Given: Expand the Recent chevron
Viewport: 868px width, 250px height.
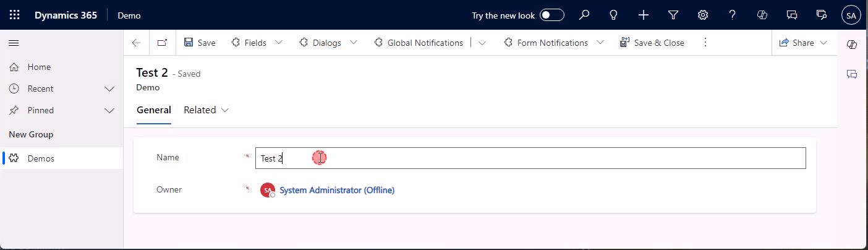Looking at the screenshot, I should pyautogui.click(x=110, y=88).
